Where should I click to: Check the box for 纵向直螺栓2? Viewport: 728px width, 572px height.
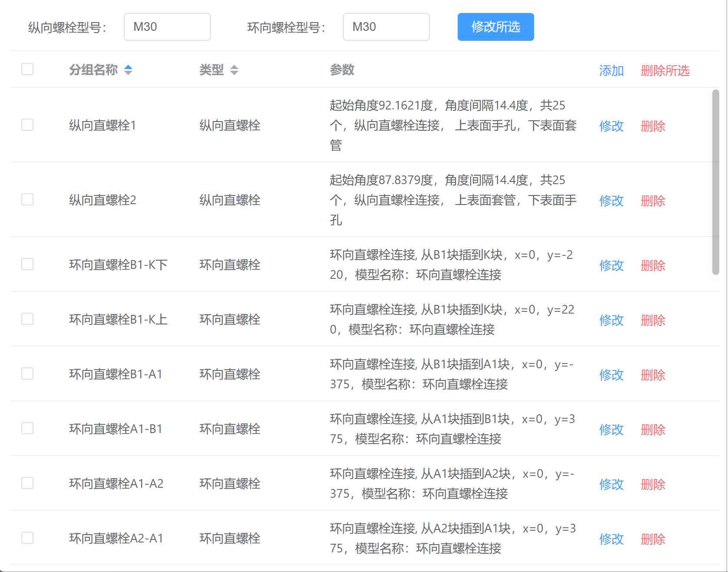tap(27, 199)
